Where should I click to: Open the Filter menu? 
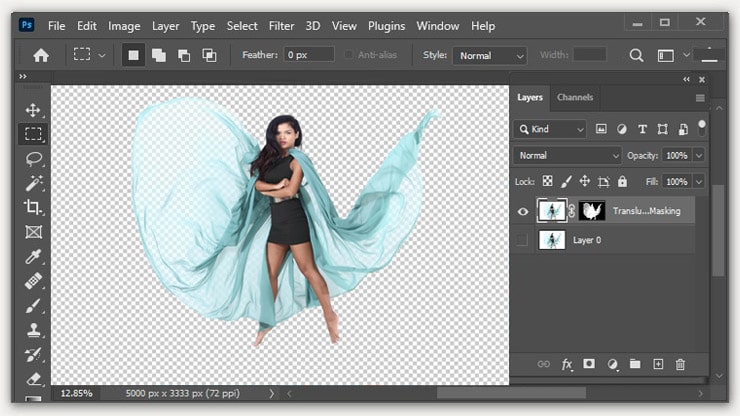[x=281, y=25]
